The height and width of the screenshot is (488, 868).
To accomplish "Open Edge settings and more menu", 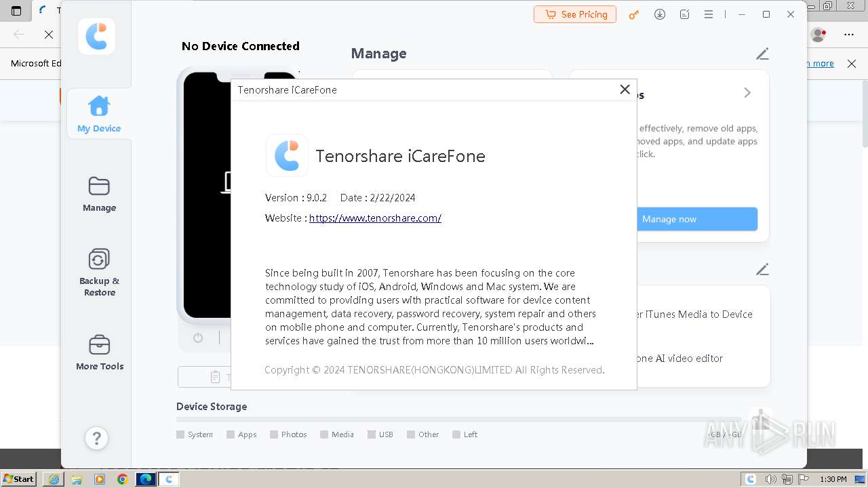I will (x=849, y=35).
